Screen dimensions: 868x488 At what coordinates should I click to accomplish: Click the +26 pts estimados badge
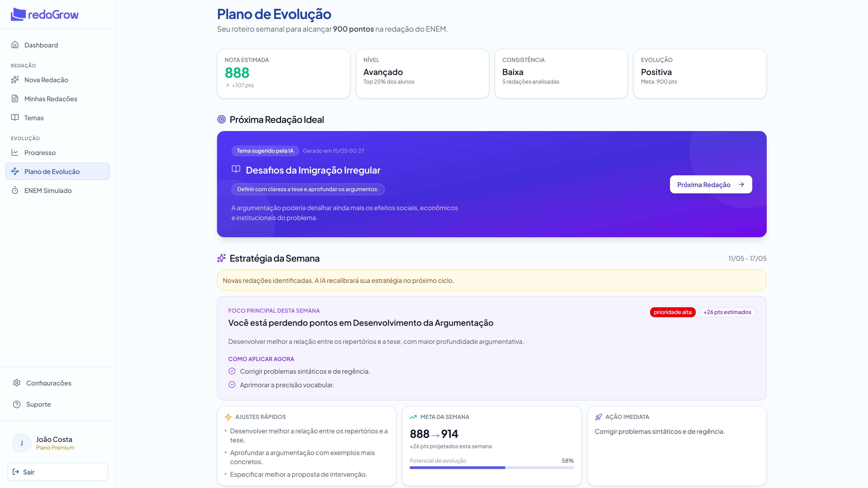tap(727, 312)
